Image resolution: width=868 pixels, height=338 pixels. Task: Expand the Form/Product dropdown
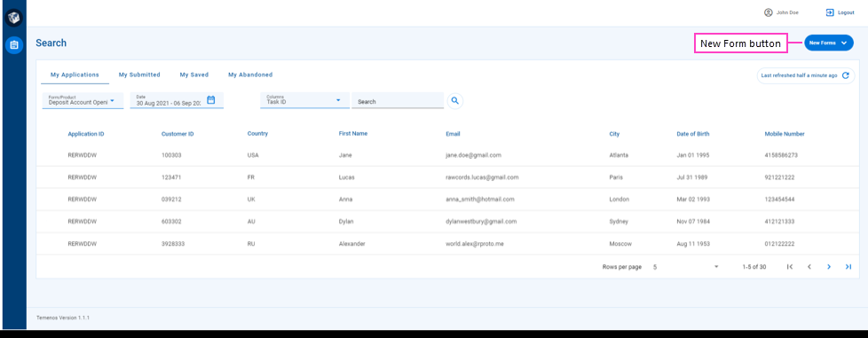pos(83,100)
